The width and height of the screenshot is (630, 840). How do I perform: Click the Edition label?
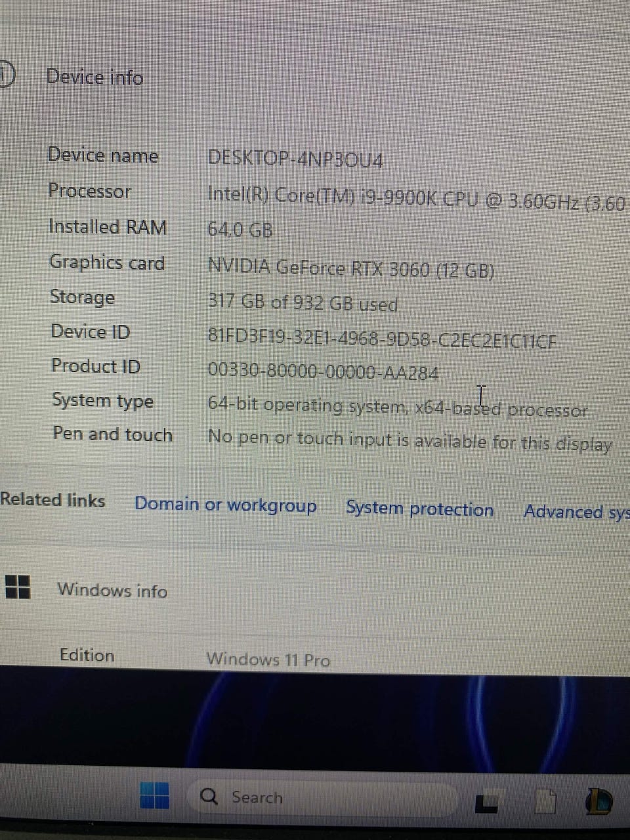pos(87,655)
